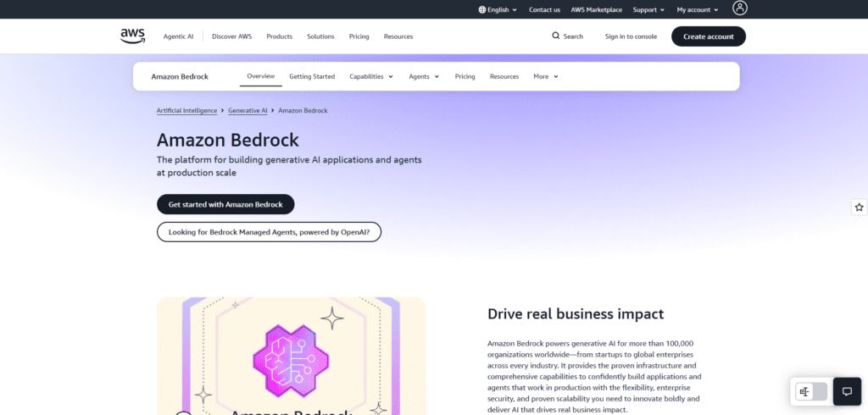Click the Amazon Bedrock subnav title
Image resolution: width=868 pixels, height=415 pixels.
(x=180, y=76)
